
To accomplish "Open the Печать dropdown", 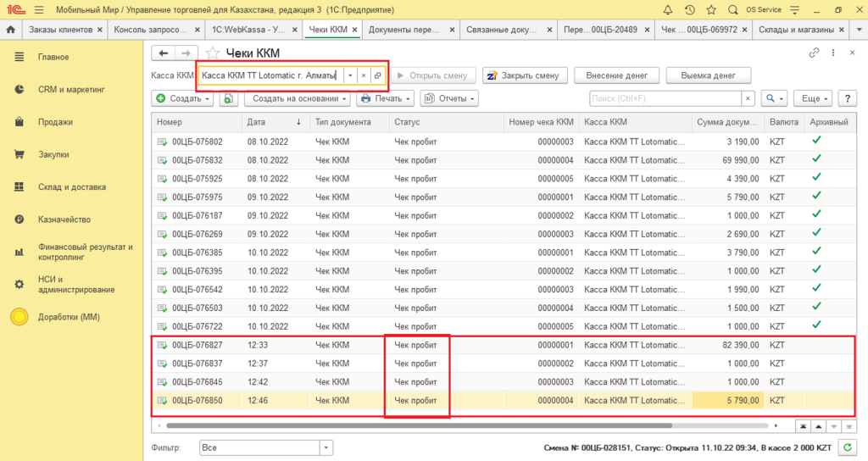I will point(386,98).
